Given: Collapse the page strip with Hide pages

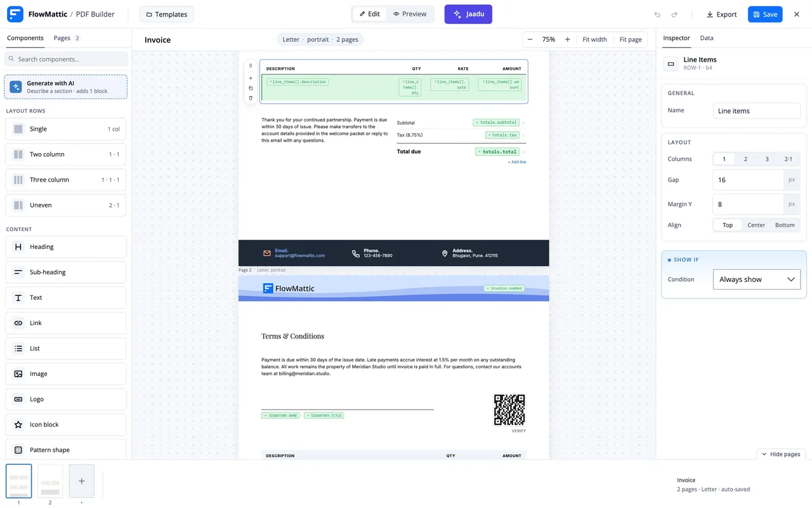Looking at the screenshot, I should coord(781,454).
